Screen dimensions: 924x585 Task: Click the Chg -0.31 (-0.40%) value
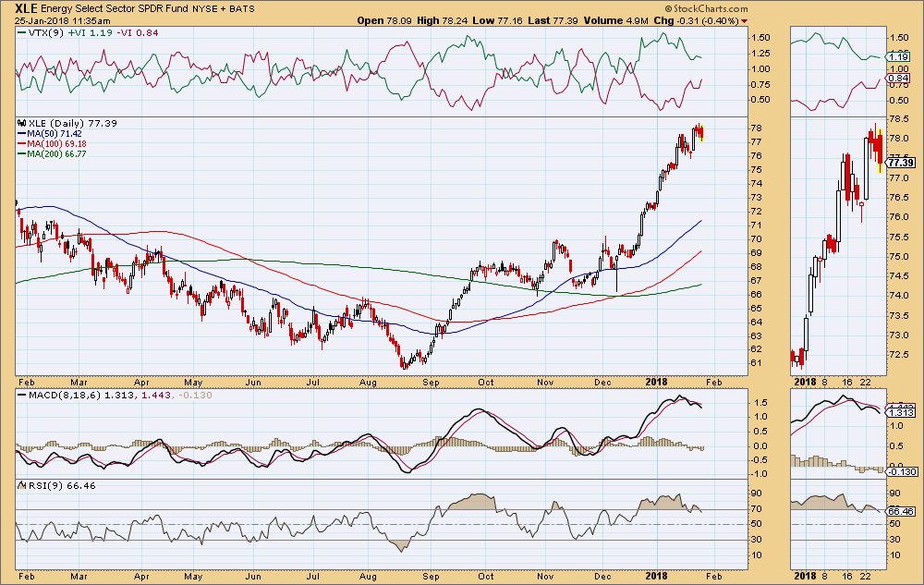(x=696, y=20)
